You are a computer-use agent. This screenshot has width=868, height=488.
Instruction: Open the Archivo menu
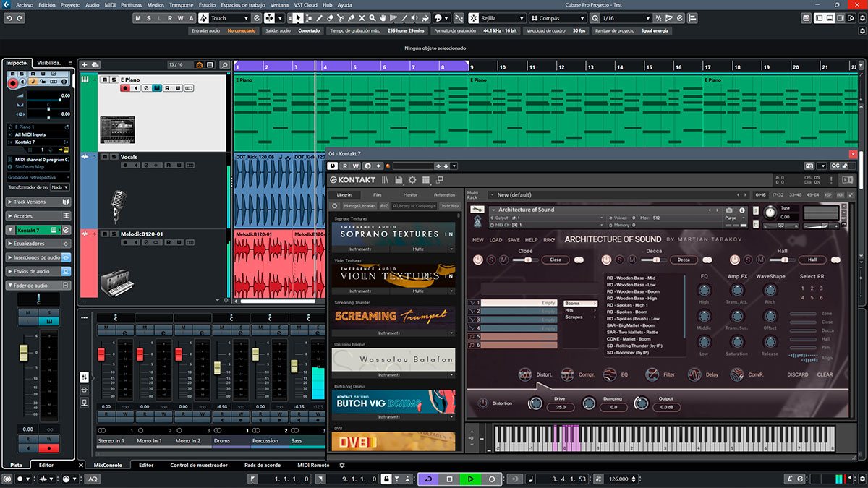click(25, 4)
